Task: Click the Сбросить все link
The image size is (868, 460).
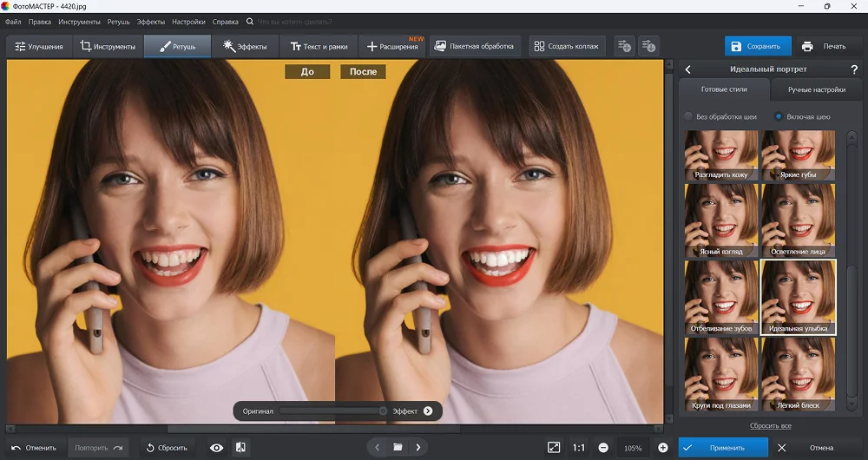Action: pyautogui.click(x=770, y=425)
